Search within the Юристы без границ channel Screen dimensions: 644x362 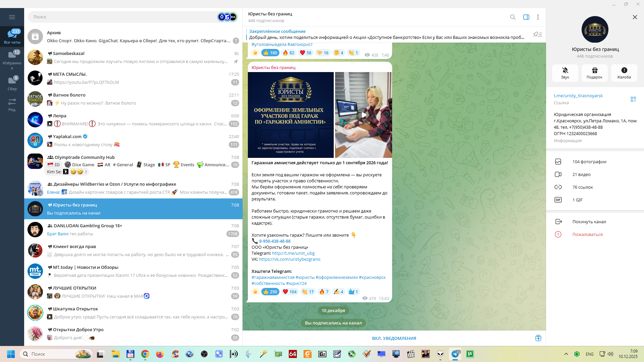[x=513, y=17]
